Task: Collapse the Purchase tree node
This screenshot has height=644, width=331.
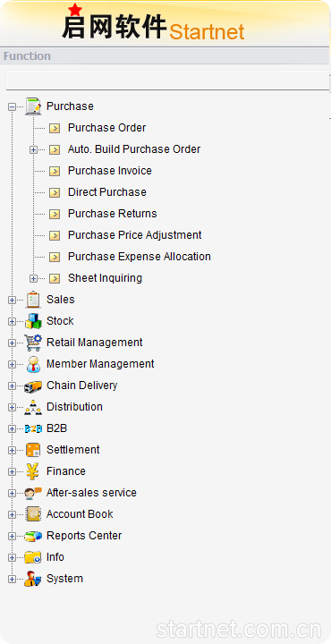Action: point(12,106)
